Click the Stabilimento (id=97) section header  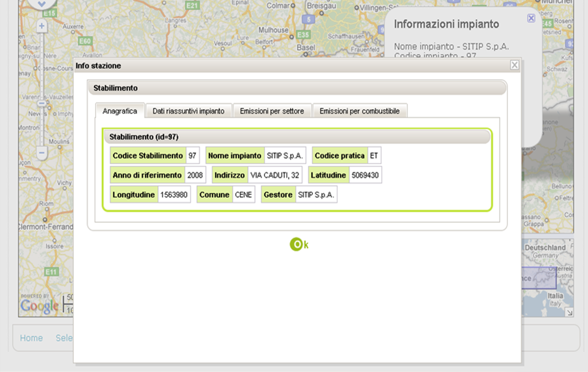pyautogui.click(x=297, y=137)
